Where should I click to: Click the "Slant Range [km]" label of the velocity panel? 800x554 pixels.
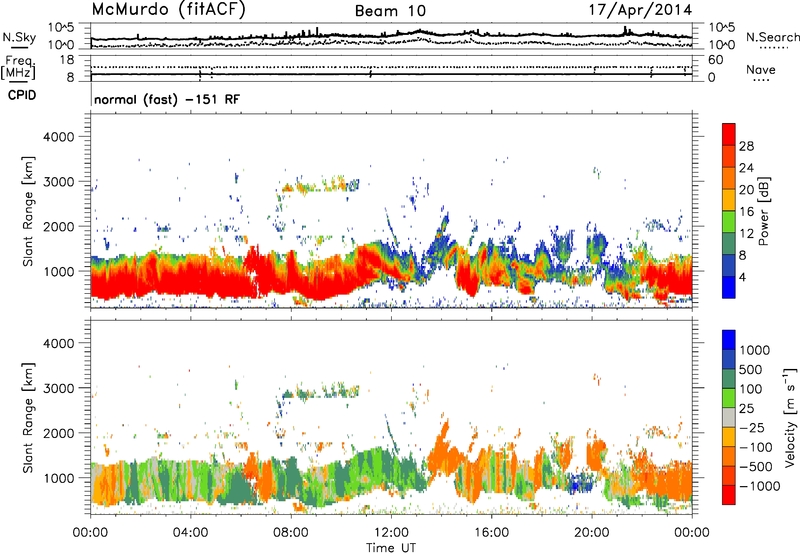pos(28,417)
